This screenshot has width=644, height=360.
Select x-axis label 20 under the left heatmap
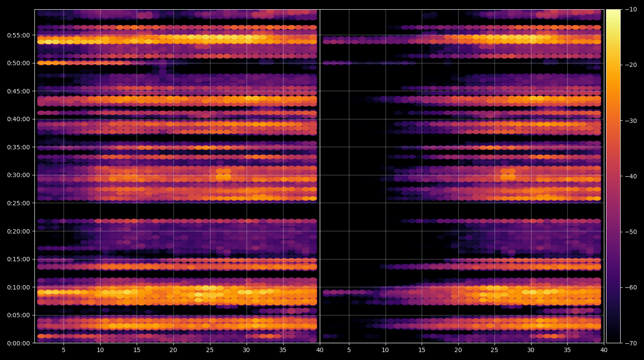[173, 350]
